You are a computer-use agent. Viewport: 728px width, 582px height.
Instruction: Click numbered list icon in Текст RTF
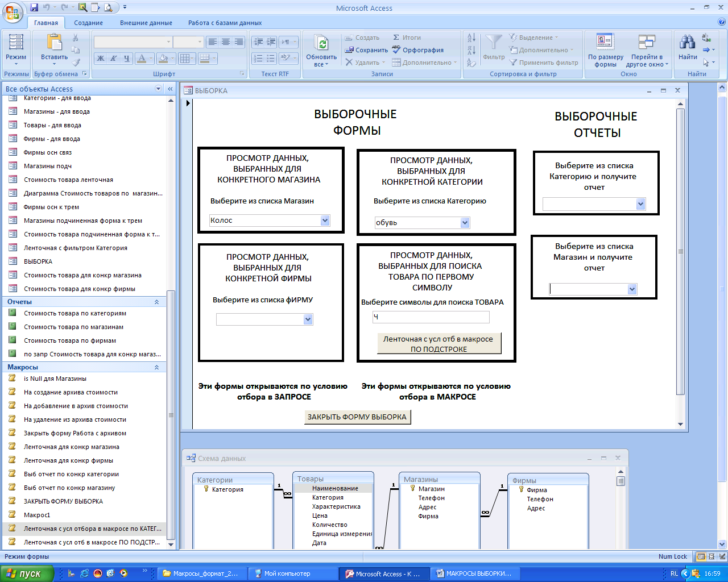(x=258, y=59)
